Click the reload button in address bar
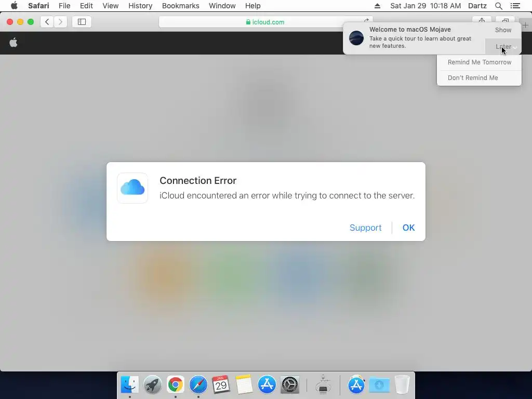532x399 pixels. pyautogui.click(x=366, y=20)
